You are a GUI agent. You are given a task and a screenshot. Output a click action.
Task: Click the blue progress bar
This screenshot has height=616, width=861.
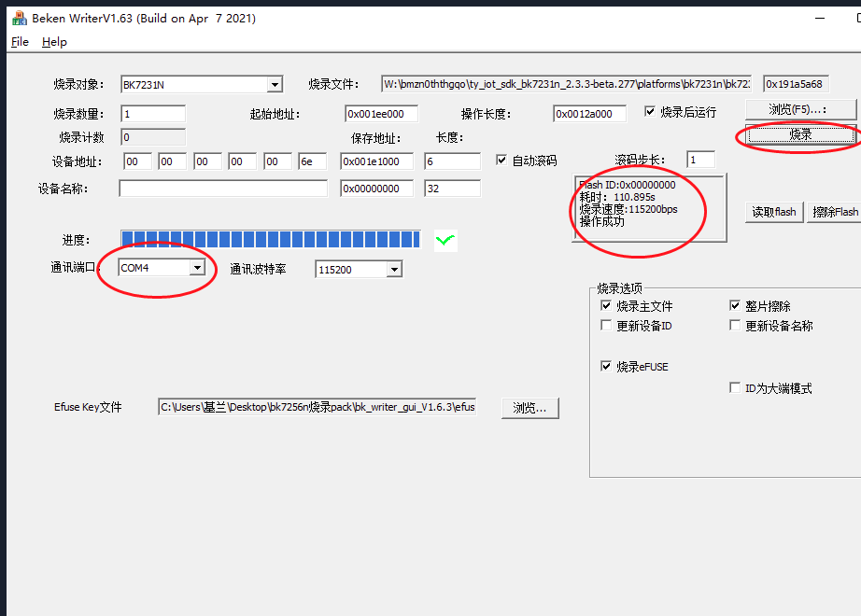[x=271, y=239]
